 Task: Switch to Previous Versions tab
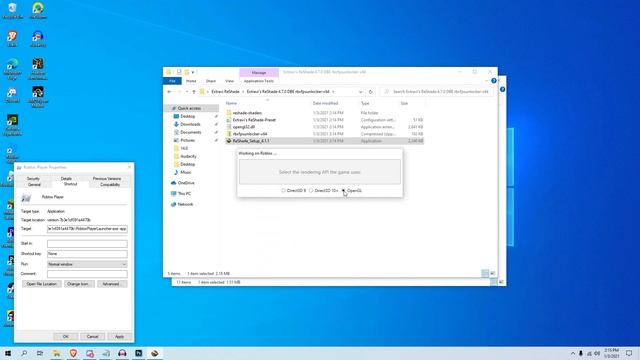click(x=107, y=179)
